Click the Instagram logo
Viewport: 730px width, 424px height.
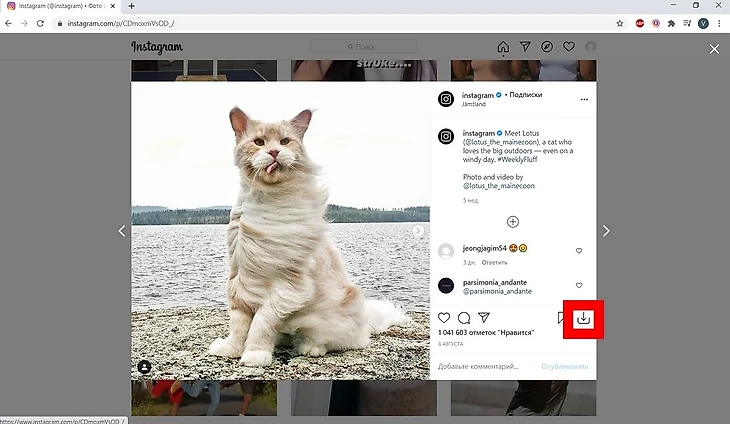coord(157,47)
